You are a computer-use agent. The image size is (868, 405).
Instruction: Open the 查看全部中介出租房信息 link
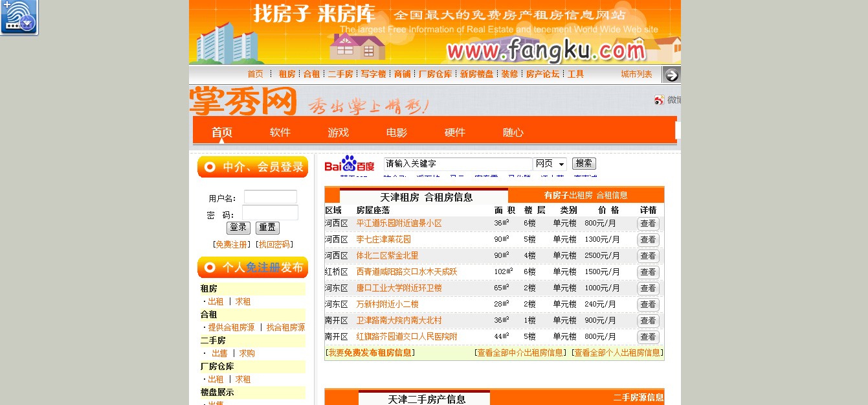pos(520,353)
